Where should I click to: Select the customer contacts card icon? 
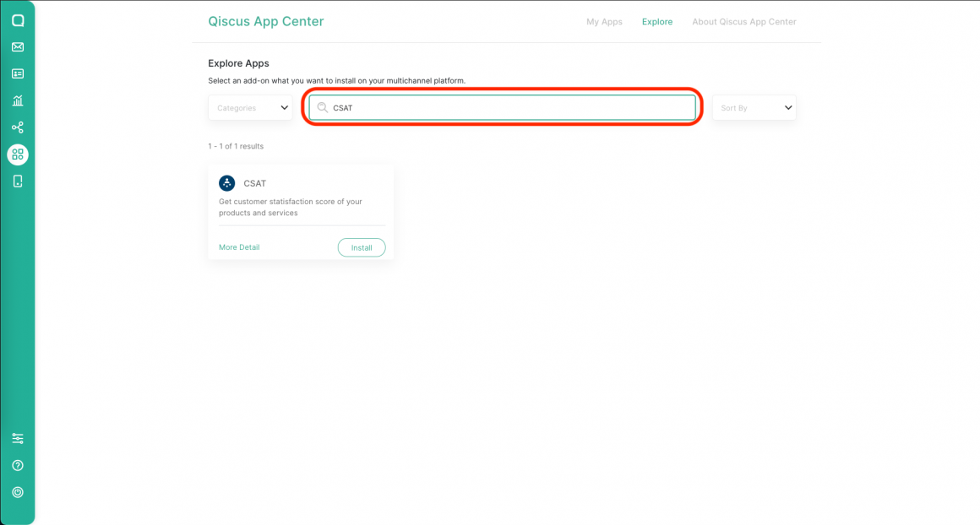17,73
